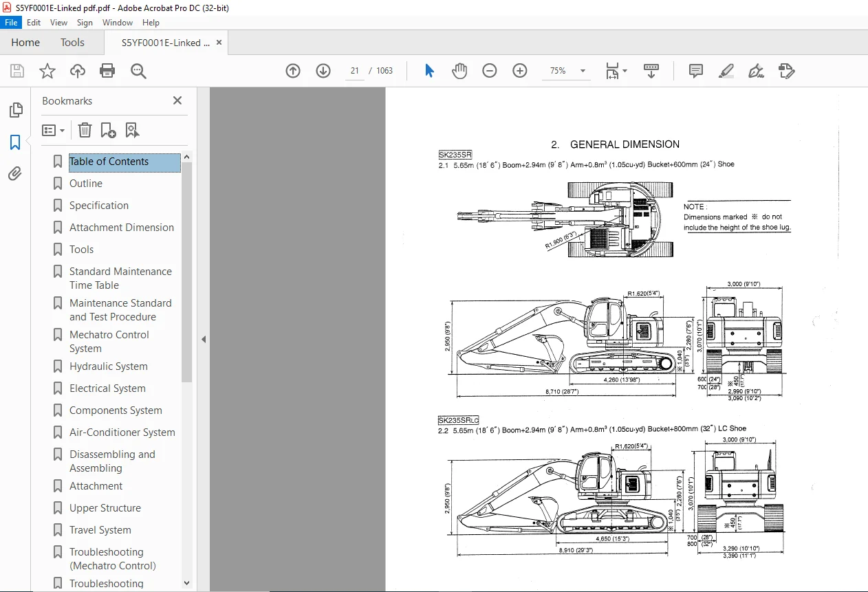Open the Window menu

(118, 23)
